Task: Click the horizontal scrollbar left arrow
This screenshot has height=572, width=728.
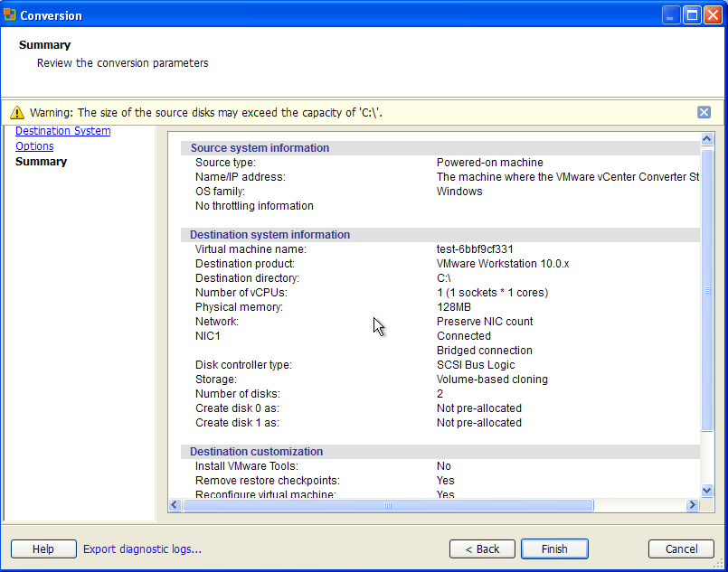Action: (x=175, y=505)
